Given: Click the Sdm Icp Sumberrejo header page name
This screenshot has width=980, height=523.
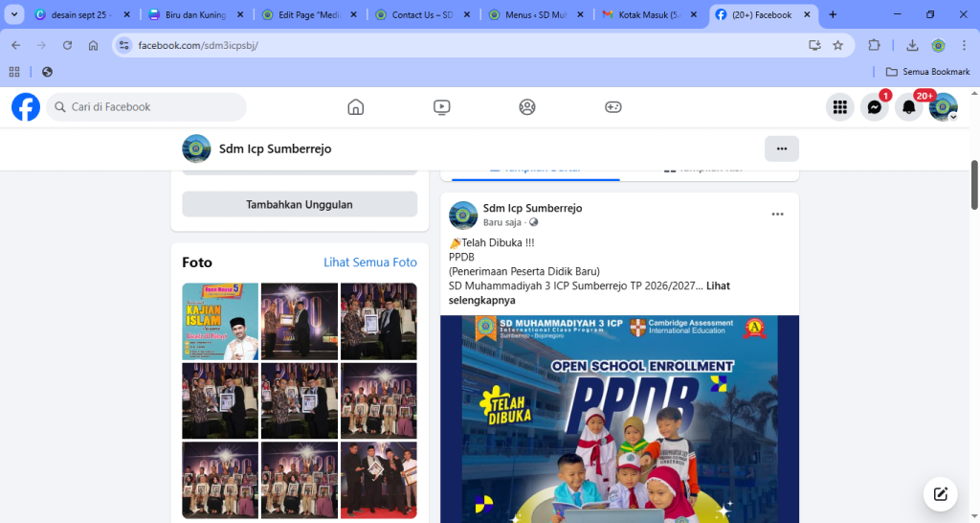Looking at the screenshot, I should (x=275, y=148).
